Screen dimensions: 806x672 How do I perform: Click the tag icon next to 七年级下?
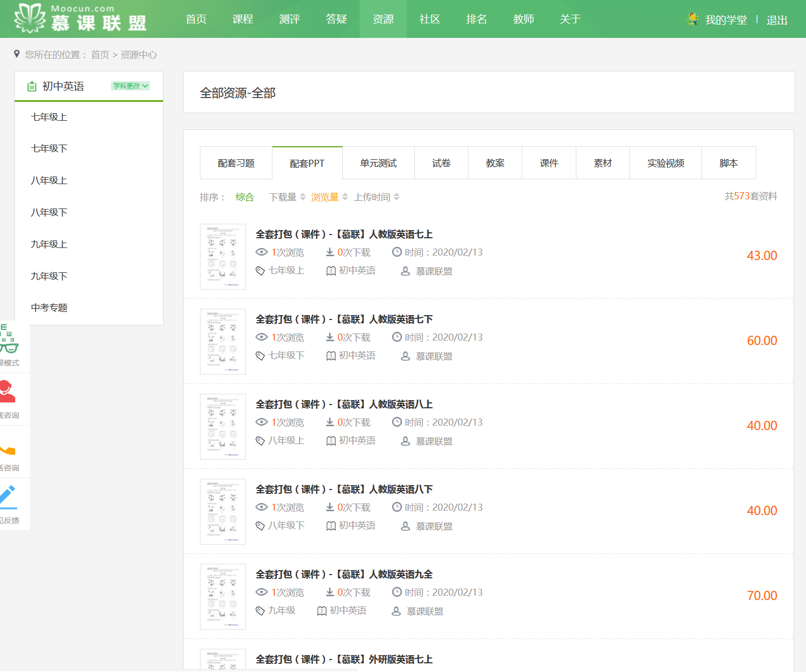point(260,356)
